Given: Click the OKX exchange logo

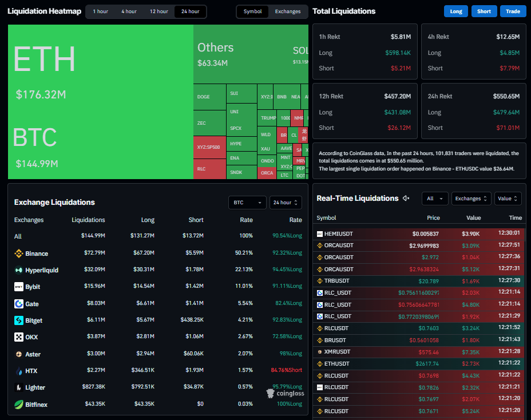Looking at the screenshot, I should click(x=19, y=337).
